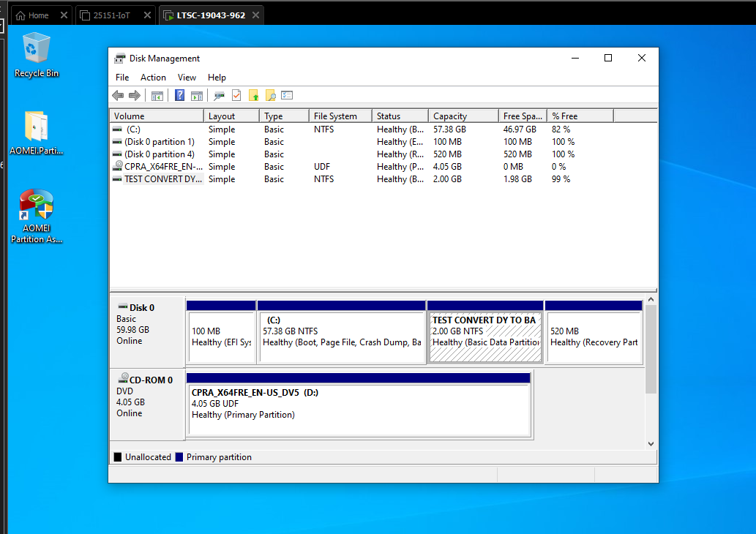This screenshot has width=756, height=534.
Task: Click the Connect/Rescan disk drive toolbar icon
Action: click(220, 95)
